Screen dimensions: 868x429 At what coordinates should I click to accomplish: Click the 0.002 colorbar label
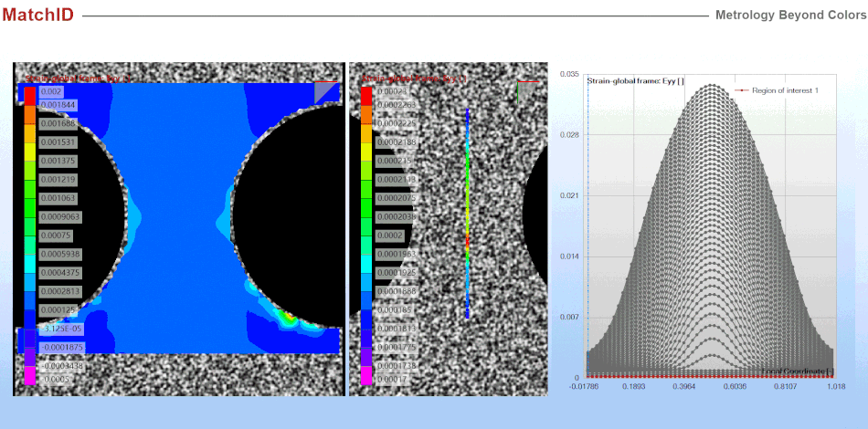[x=51, y=91]
